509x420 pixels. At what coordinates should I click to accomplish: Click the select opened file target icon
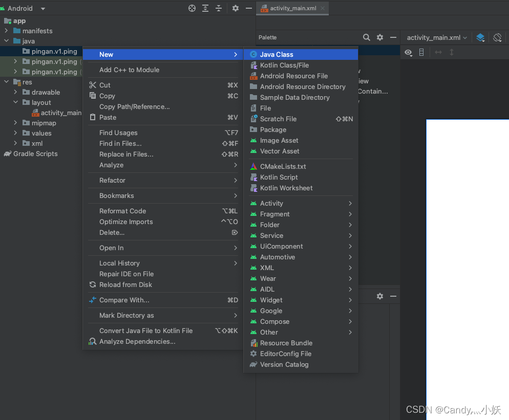pos(192,8)
